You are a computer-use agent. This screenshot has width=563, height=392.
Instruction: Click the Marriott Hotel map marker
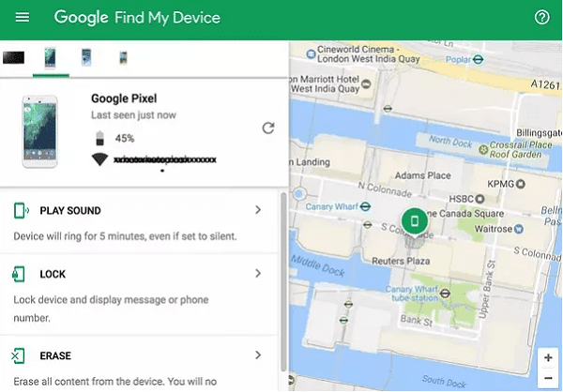366,84
